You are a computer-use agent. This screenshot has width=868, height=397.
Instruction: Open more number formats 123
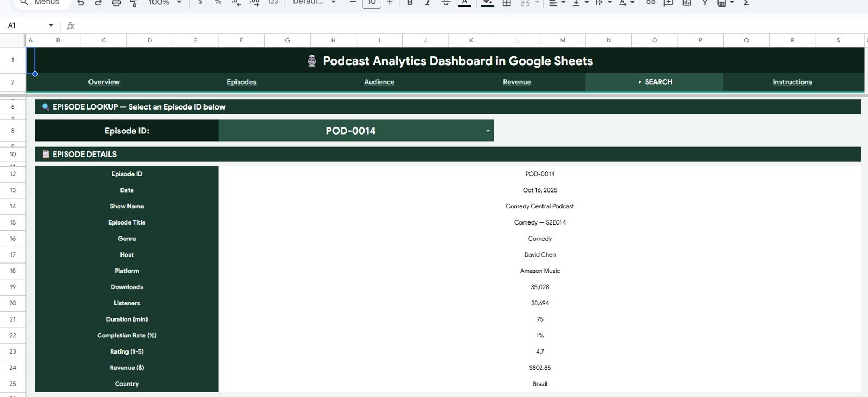273,2
